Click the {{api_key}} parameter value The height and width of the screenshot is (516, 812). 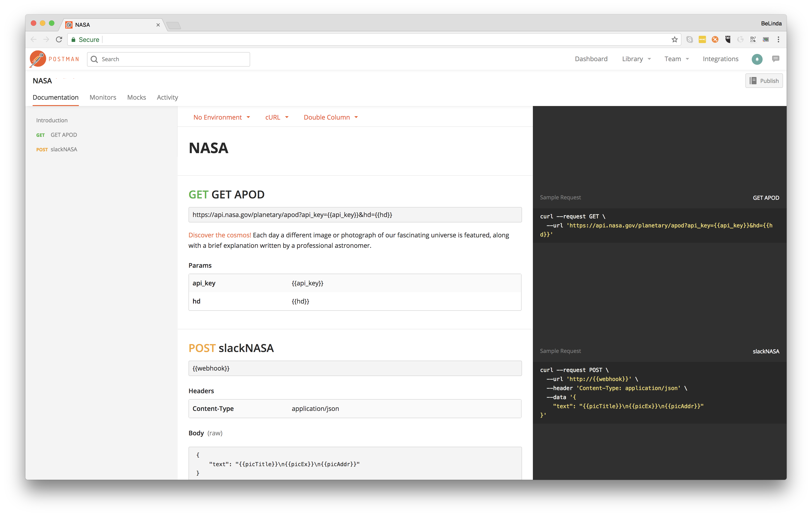point(307,283)
